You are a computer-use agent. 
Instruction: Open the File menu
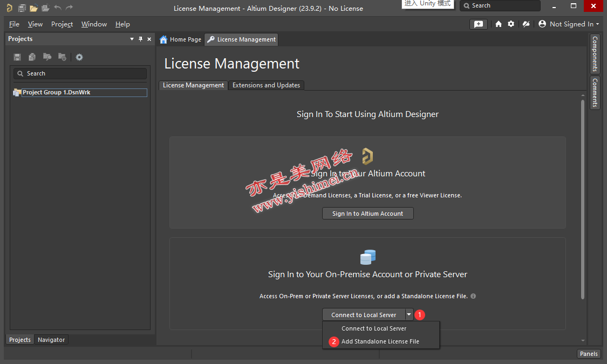point(15,24)
